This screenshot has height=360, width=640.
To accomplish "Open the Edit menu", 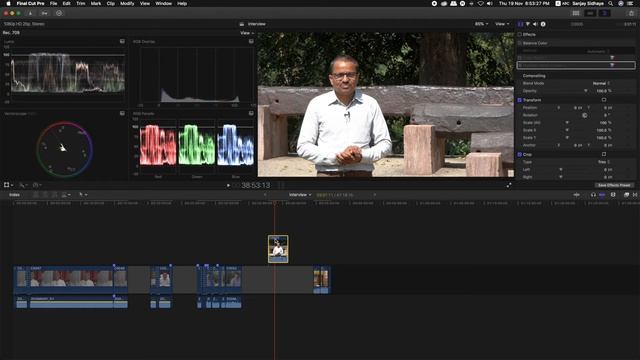I will (x=67, y=3).
